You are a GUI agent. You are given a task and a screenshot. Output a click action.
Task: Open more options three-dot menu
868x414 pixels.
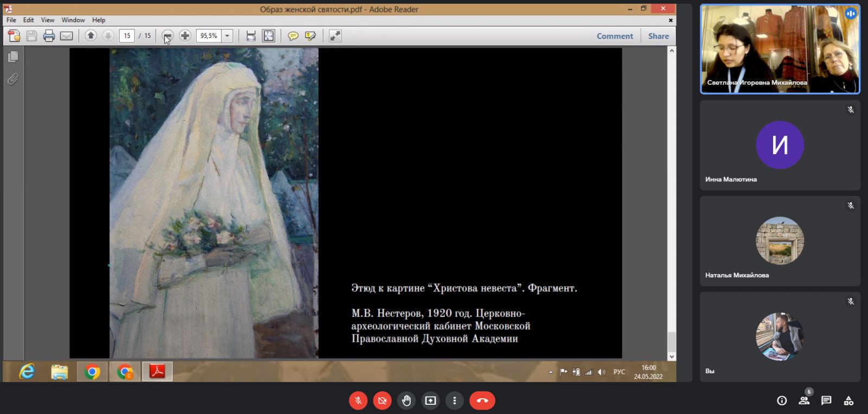(455, 400)
